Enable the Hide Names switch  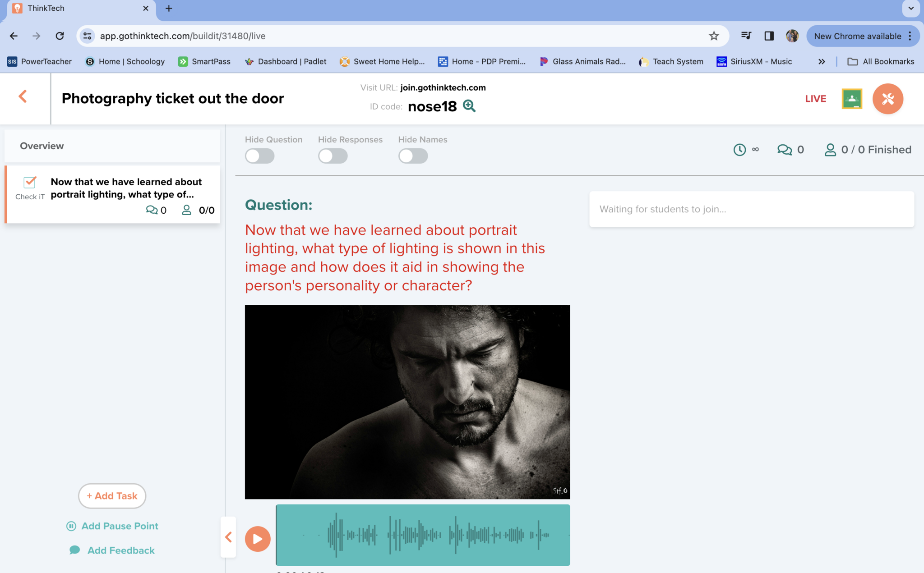click(413, 156)
